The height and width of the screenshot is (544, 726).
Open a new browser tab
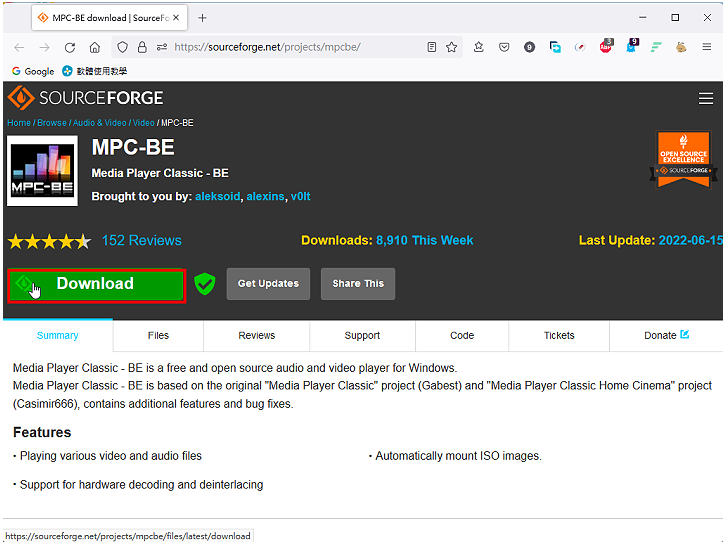[x=202, y=18]
